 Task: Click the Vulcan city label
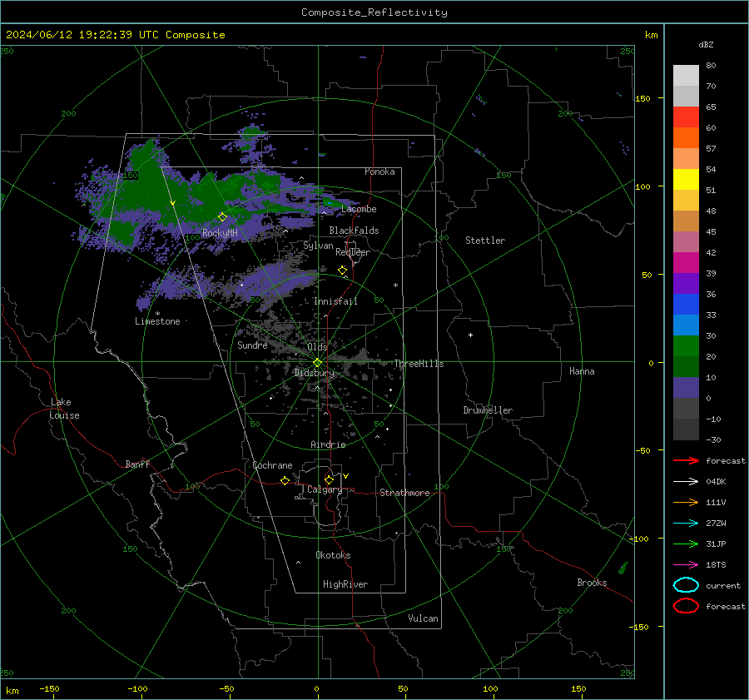(423, 618)
